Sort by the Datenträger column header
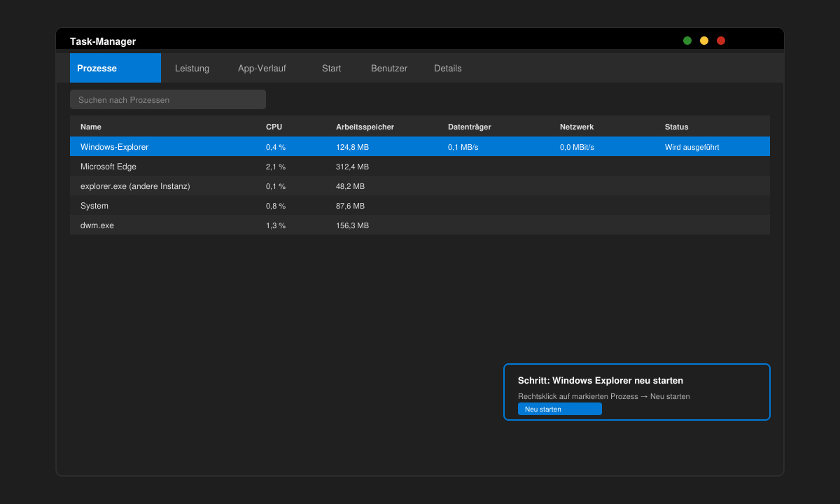Viewport: 840px width, 504px height. 470,127
